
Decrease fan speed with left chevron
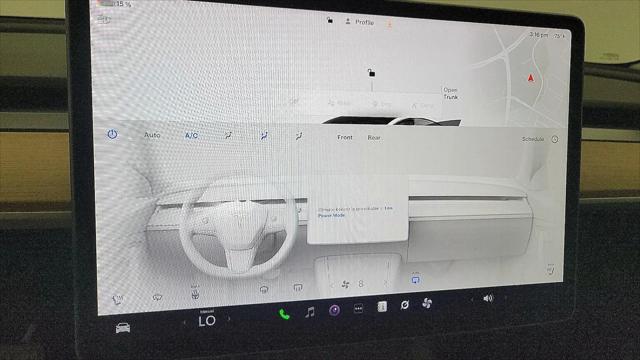[x=331, y=285]
